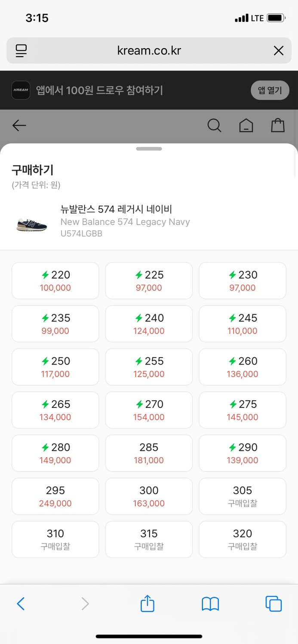Open the shopping bag icon
This screenshot has height=644, width=298.
pyautogui.click(x=277, y=125)
